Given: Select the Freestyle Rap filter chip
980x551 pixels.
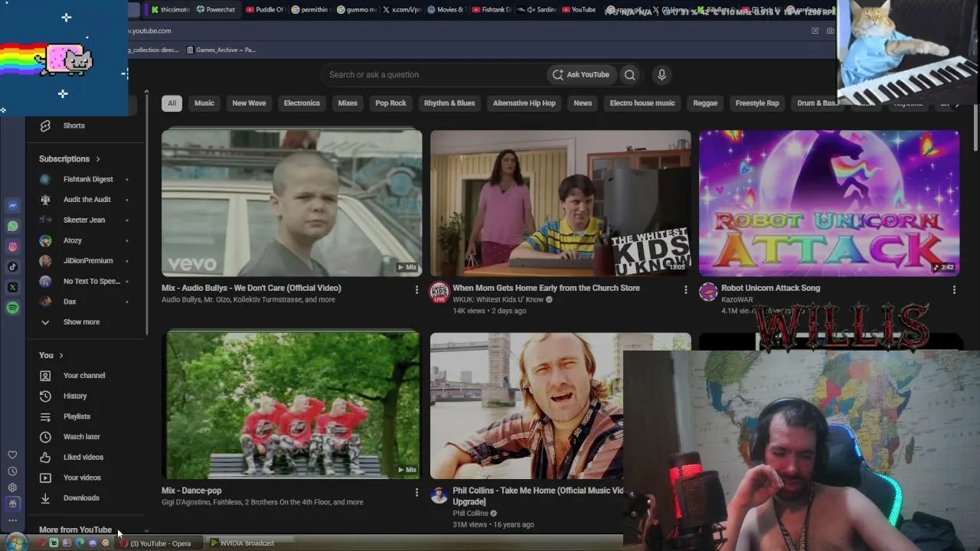Looking at the screenshot, I should (757, 103).
